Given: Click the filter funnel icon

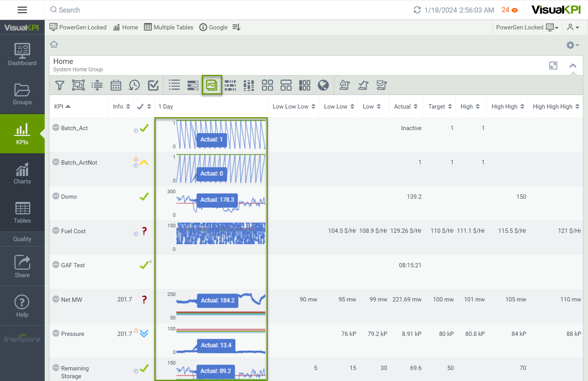Looking at the screenshot, I should point(60,85).
